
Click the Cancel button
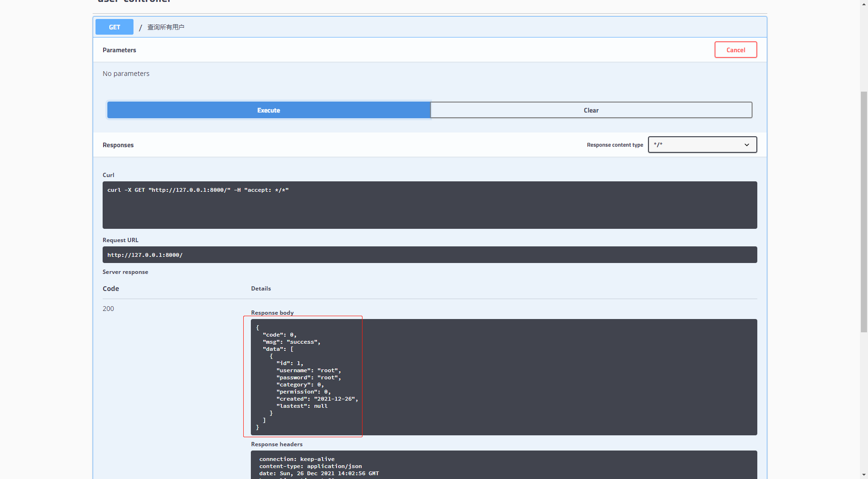[x=735, y=50]
